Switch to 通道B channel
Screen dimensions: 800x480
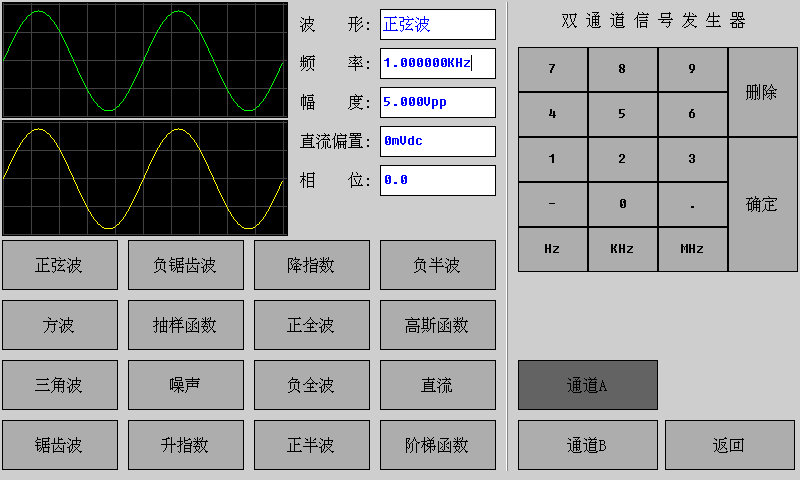click(x=588, y=445)
